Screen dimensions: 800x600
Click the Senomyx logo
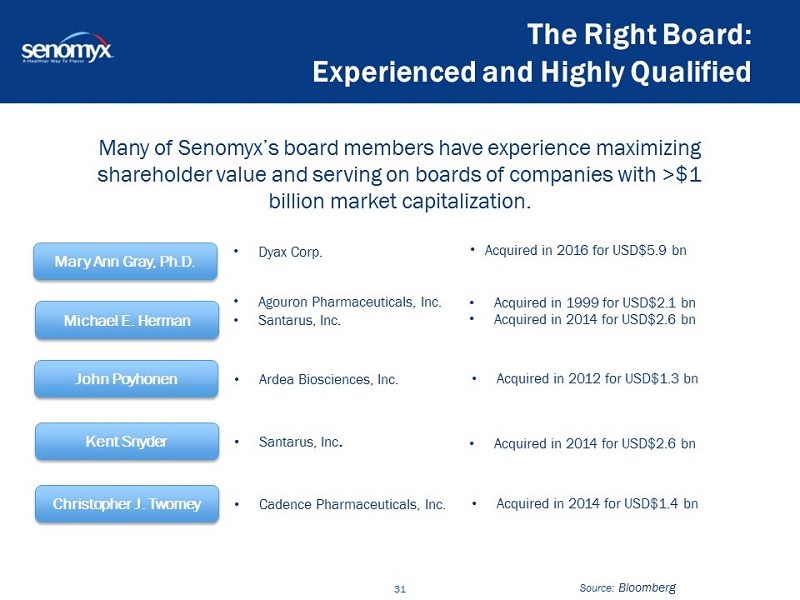click(67, 51)
